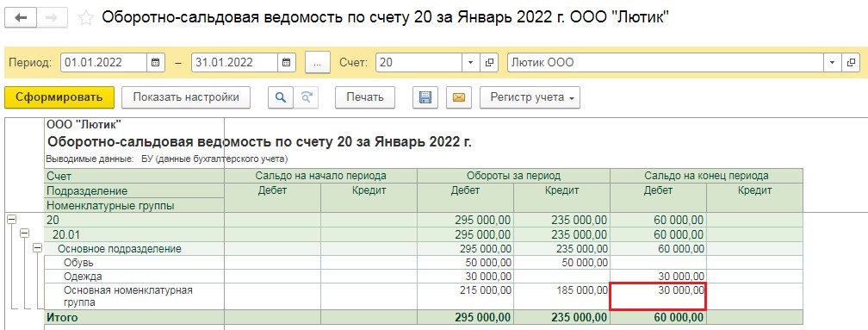This screenshot has height=330, width=868.
Task: Open calendar for start date 01.01.2022
Action: [156, 63]
